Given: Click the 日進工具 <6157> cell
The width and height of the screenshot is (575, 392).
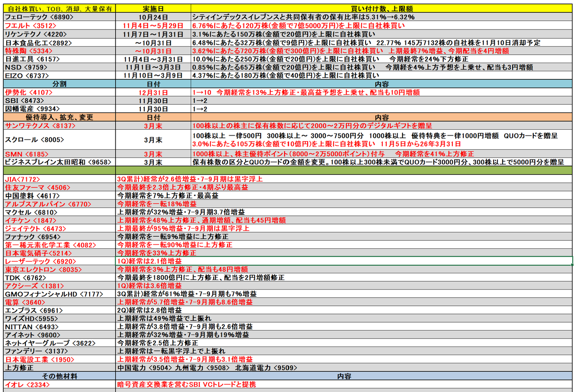Looking at the screenshot, I should (x=59, y=58).
